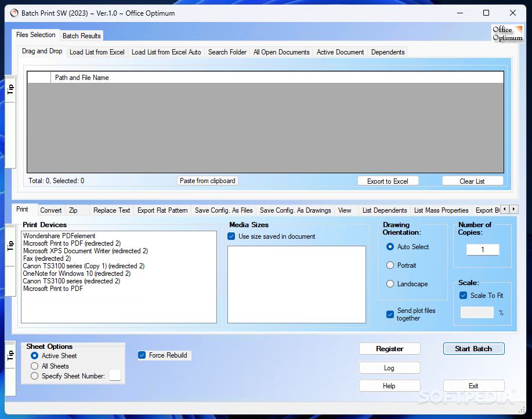The height and width of the screenshot is (419, 532).
Task: Open Save Config. As Drawings tab
Action: tap(295, 210)
